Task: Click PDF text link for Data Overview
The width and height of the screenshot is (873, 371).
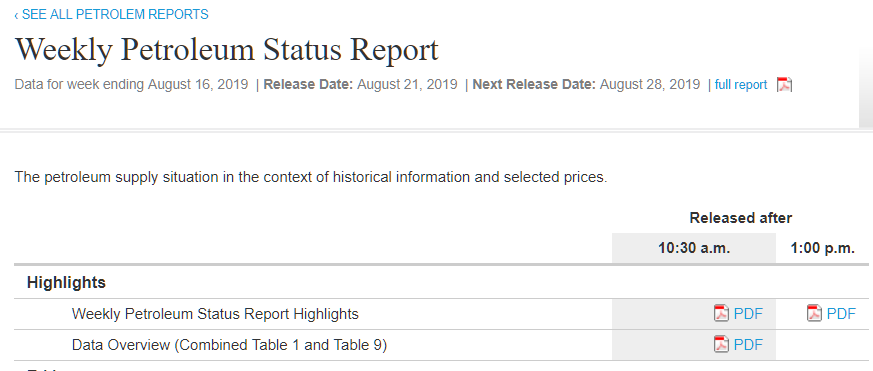Action: (x=748, y=345)
